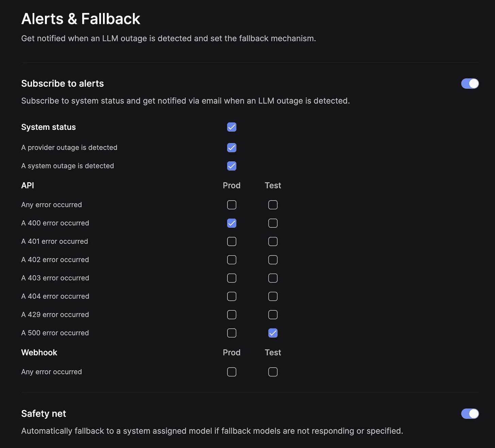Check 403 error Test checkbox

(273, 278)
